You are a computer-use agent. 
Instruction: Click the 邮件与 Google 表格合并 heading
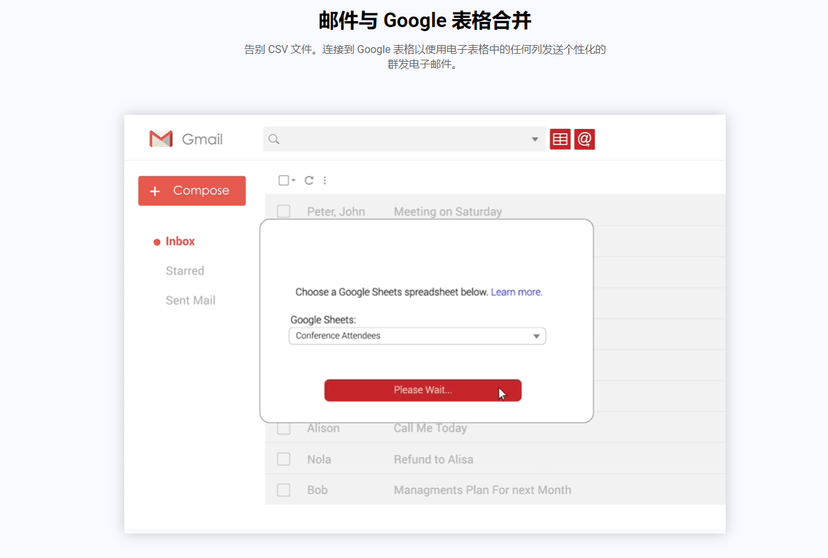click(425, 21)
